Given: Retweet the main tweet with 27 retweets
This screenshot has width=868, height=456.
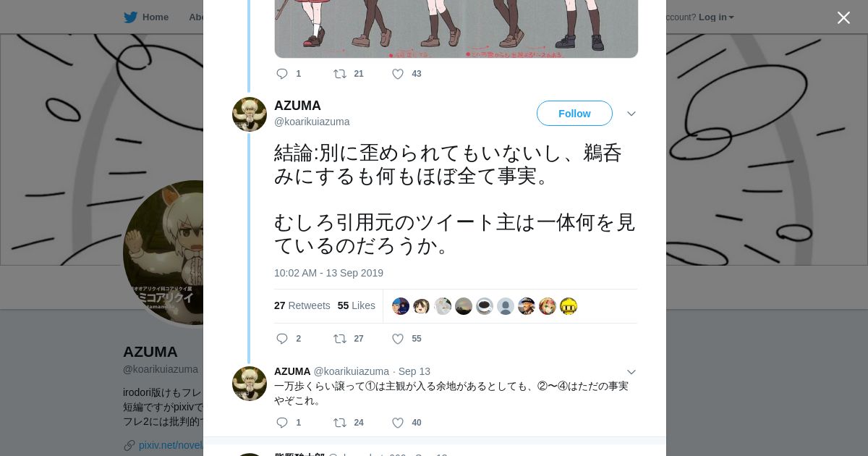Looking at the screenshot, I should pyautogui.click(x=339, y=339).
